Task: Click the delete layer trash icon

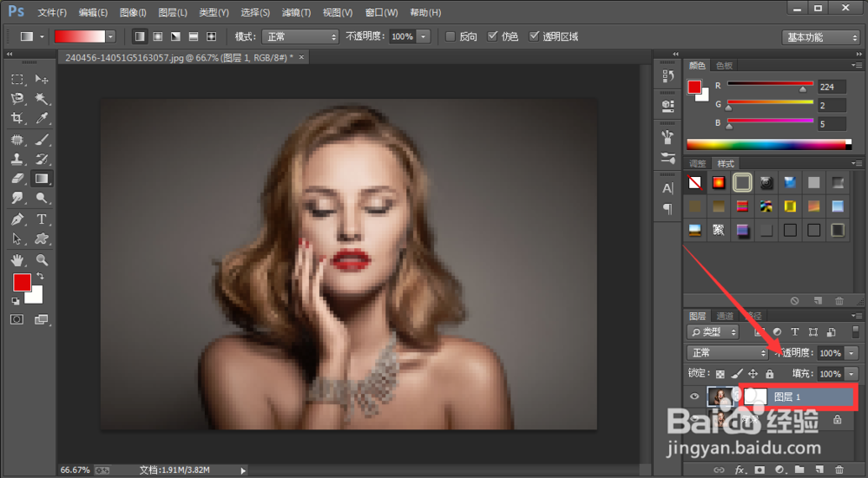Action: [x=838, y=469]
